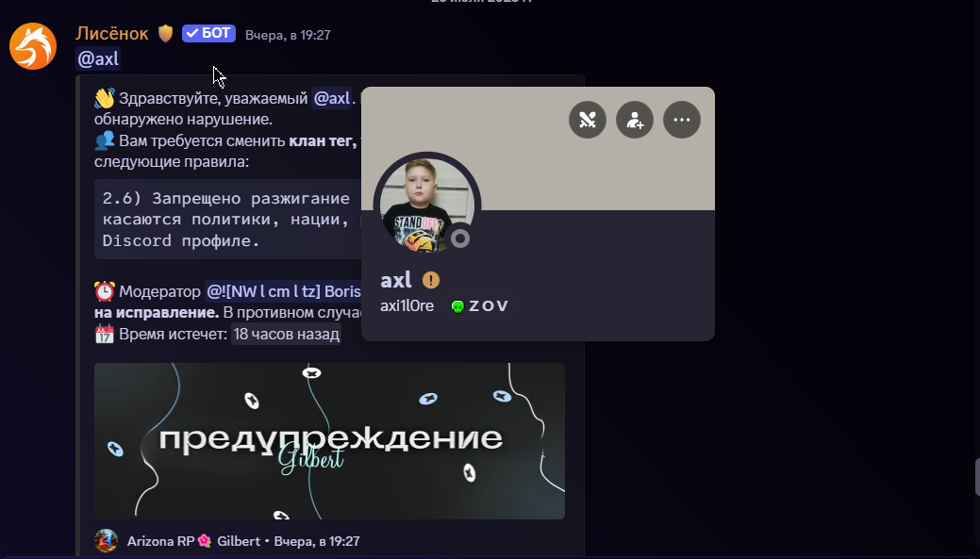
Task: Click the axi1l0re username text
Action: (407, 306)
